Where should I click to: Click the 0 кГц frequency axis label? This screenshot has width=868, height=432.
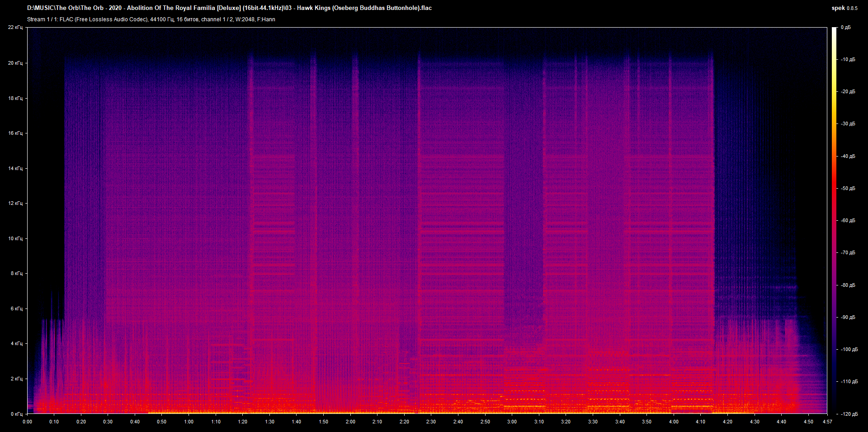[17, 413]
